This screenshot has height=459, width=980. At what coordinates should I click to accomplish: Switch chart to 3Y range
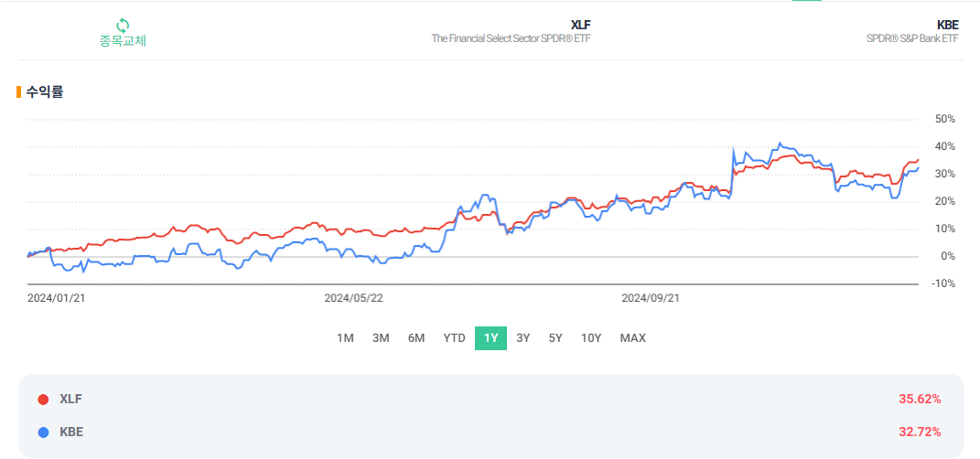pyautogui.click(x=523, y=338)
